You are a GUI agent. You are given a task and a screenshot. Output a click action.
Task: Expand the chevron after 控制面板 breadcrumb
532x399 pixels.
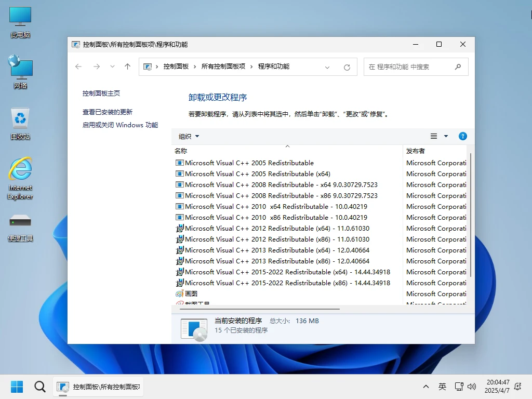pos(195,67)
